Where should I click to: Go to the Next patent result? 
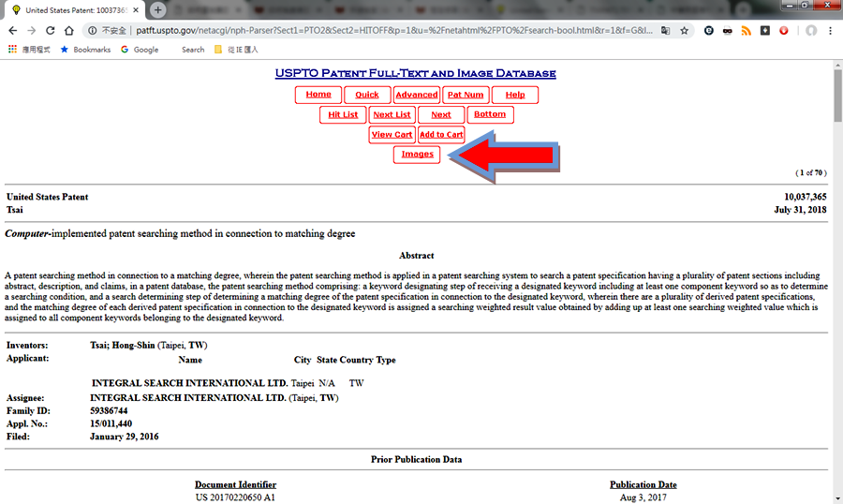441,114
